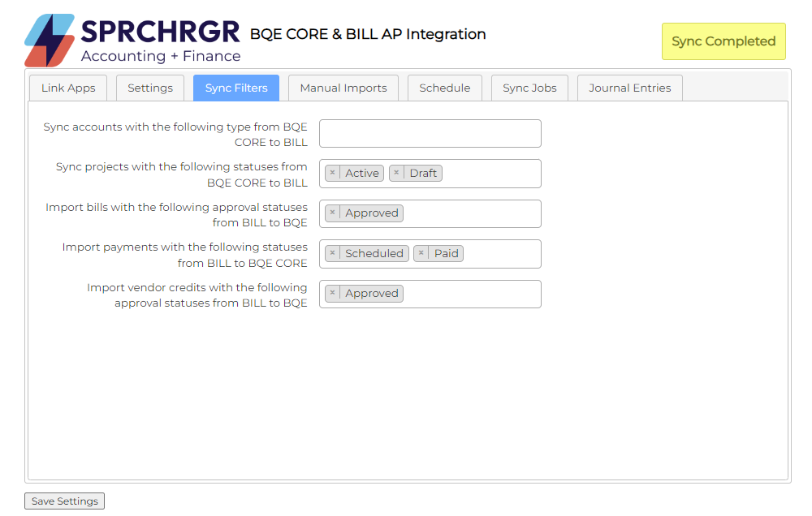The width and height of the screenshot is (812, 516).
Task: Remove the Draft project status tag
Action: point(396,173)
